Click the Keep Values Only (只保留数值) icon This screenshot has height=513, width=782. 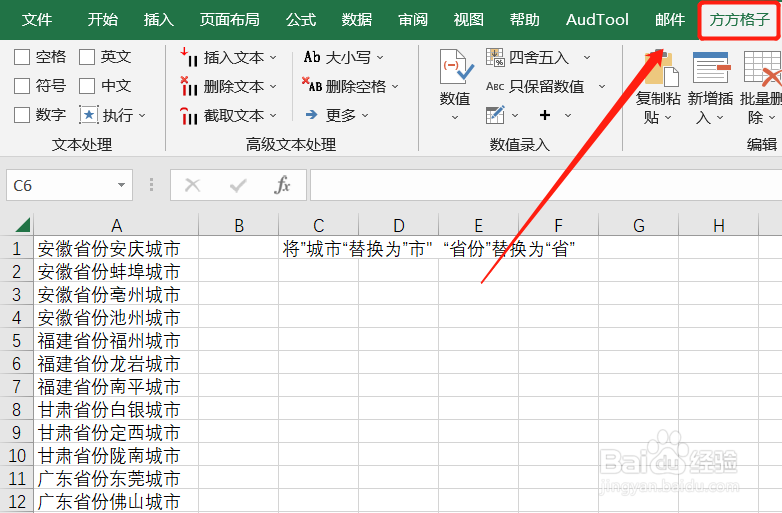[495, 87]
